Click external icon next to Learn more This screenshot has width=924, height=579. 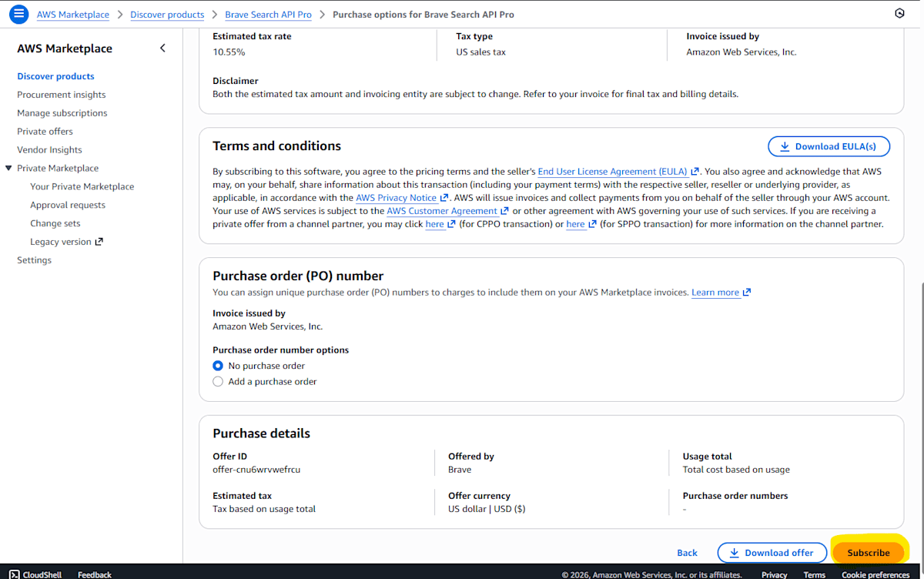point(747,293)
